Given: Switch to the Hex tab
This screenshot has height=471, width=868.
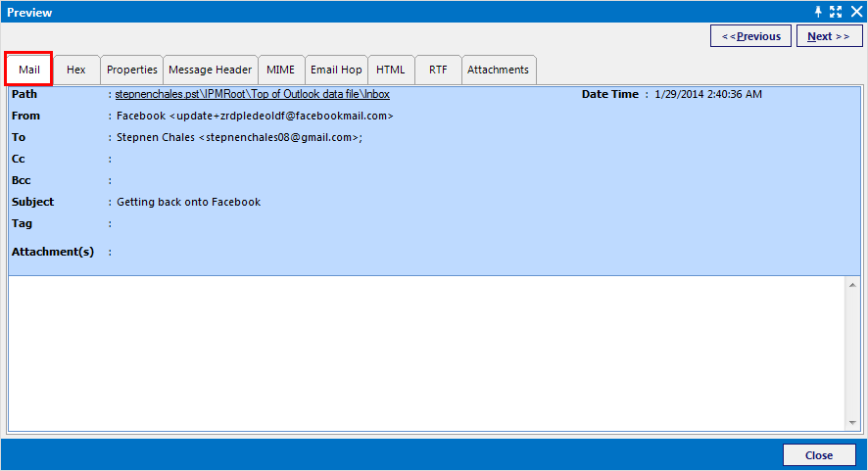Looking at the screenshot, I should pos(76,70).
